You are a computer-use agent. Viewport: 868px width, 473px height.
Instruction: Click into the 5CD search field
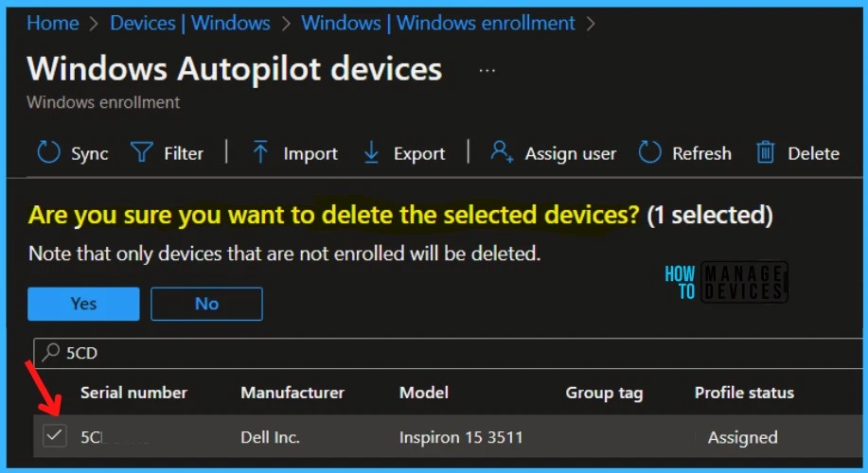pyautogui.click(x=449, y=353)
